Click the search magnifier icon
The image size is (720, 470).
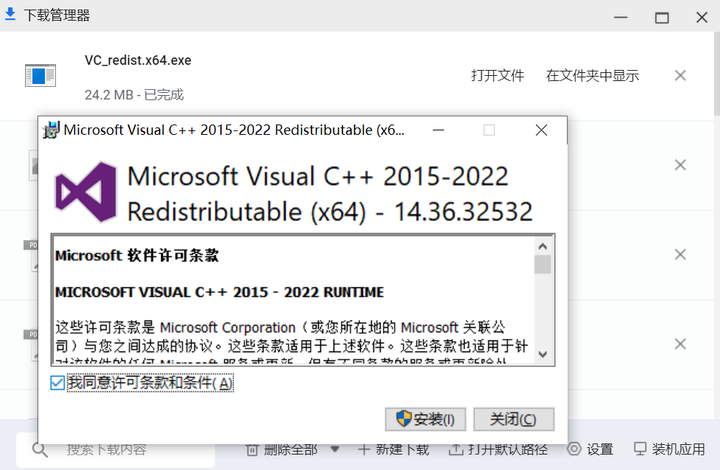pyautogui.click(x=40, y=450)
